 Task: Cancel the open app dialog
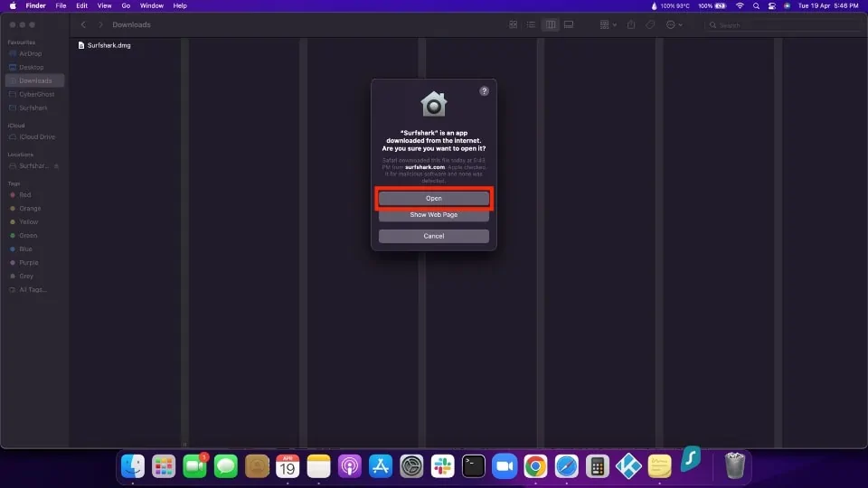433,236
